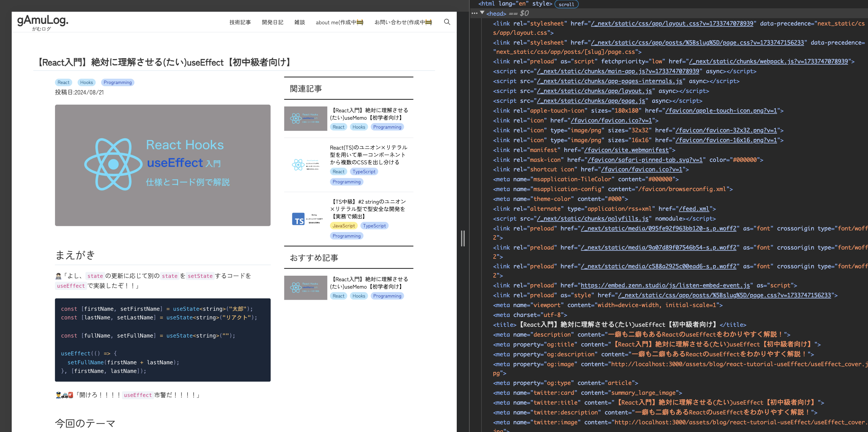Click the three-dots icon beside head element
The width and height of the screenshot is (868, 432).
point(475,14)
